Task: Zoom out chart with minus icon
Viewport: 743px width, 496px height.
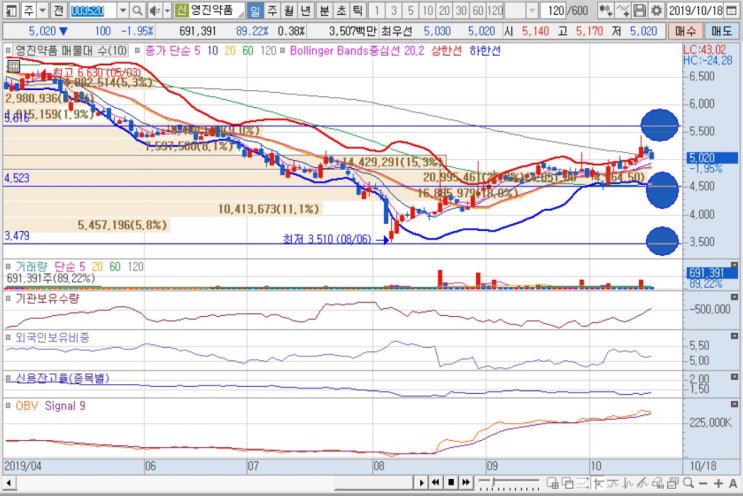Action: coord(703,483)
